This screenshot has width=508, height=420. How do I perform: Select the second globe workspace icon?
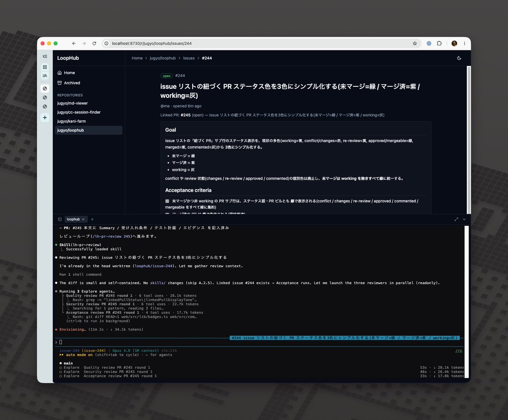coord(45,98)
